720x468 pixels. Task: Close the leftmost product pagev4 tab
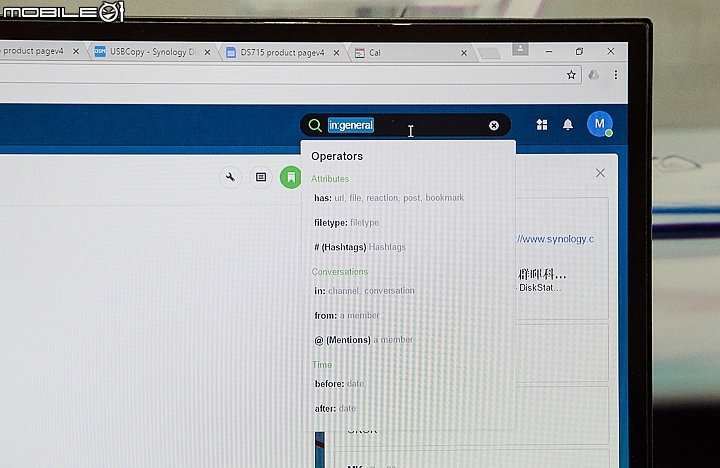click(x=76, y=51)
